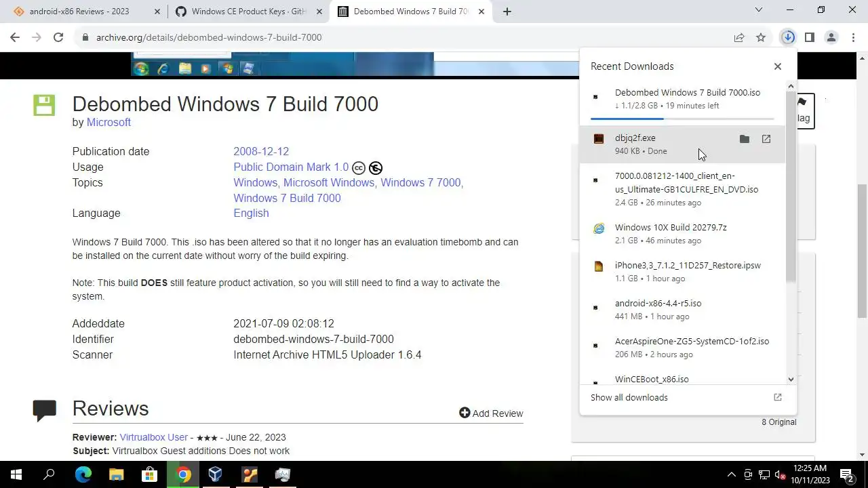Click the Chrome downloads toolbar icon
The height and width of the screenshot is (488, 868).
(x=787, y=37)
